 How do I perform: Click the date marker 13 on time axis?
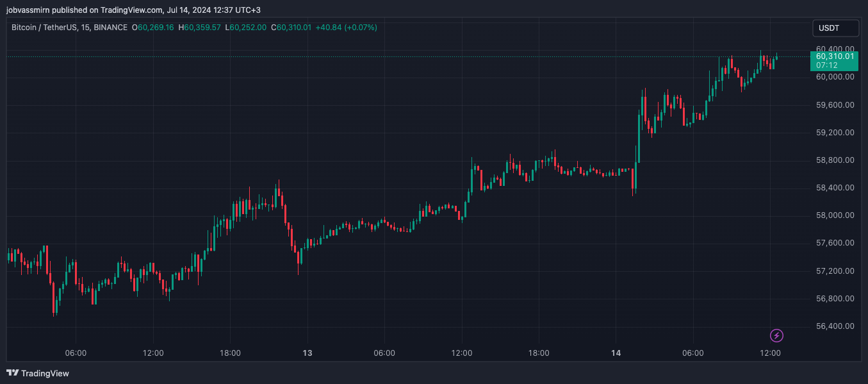[x=307, y=353]
